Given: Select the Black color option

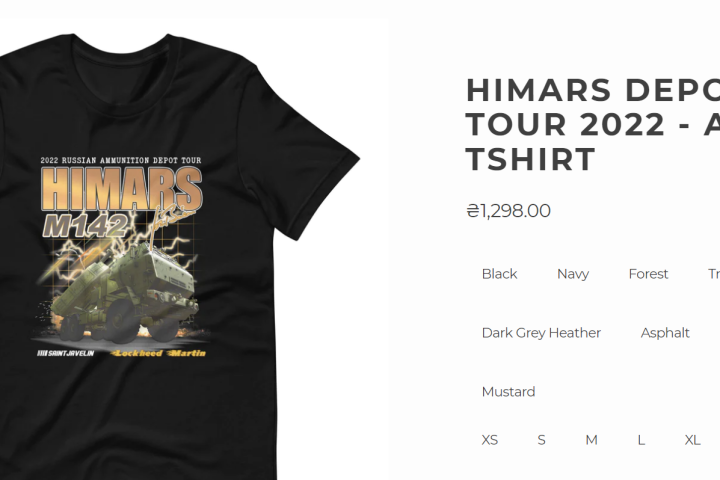Looking at the screenshot, I should click(499, 274).
